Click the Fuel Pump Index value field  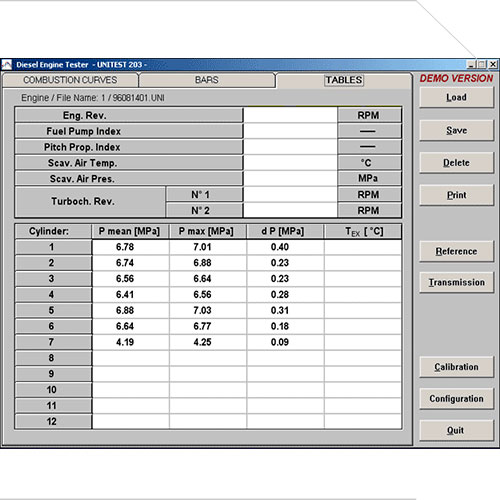(290, 131)
